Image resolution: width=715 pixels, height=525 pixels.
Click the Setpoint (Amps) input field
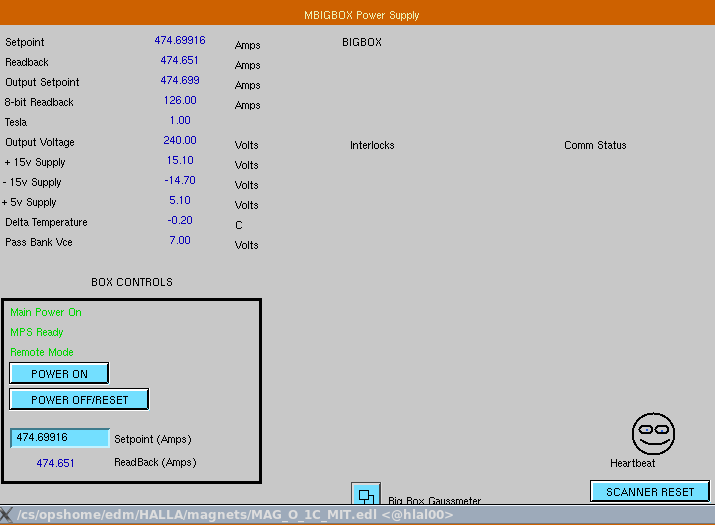[60, 438]
